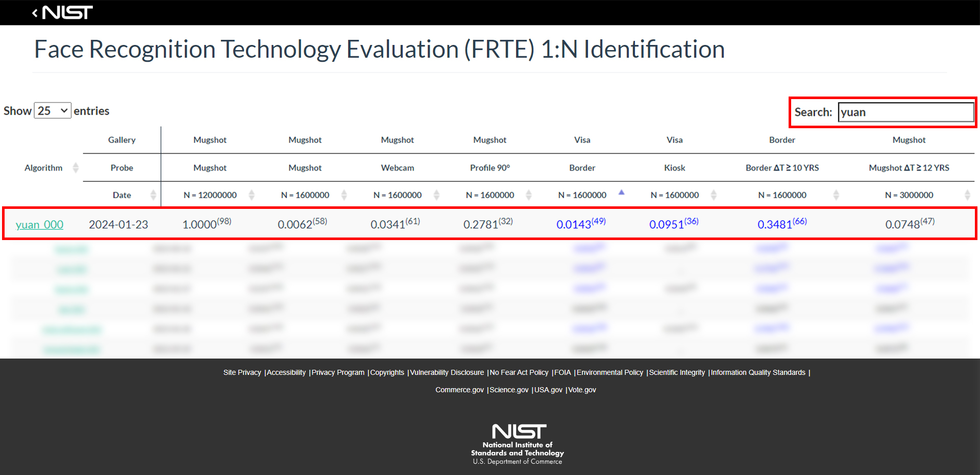Click the 0.0062 value cell
Image resolution: width=980 pixels, height=475 pixels.
pyautogui.click(x=302, y=223)
